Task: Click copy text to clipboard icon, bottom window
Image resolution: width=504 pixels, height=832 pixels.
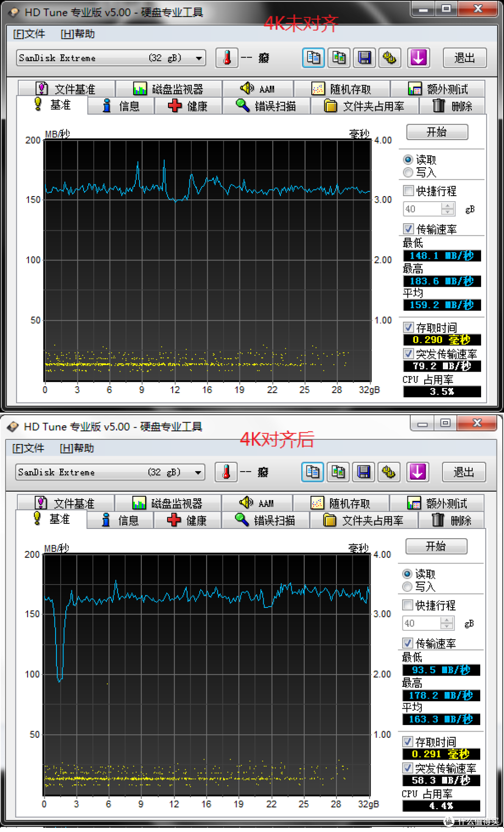Action: tap(313, 472)
